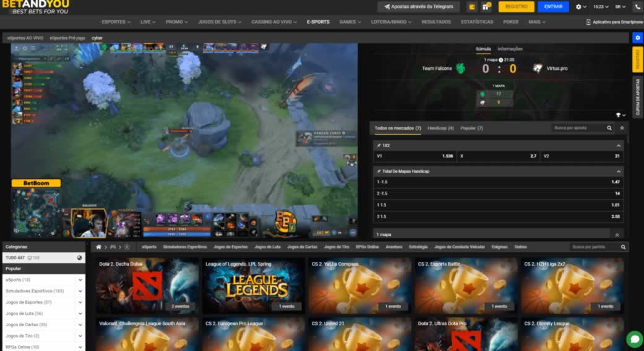Click Apostas através do Telegram button
Screen dimensions: 644x351
coord(419,7)
